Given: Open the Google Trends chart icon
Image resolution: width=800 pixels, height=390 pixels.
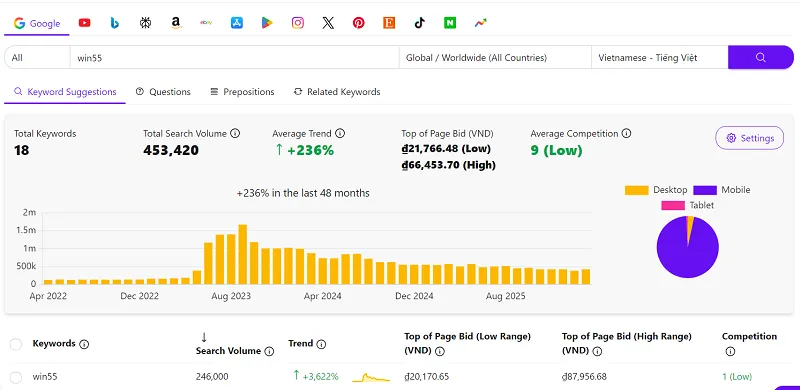Looking at the screenshot, I should click(481, 23).
